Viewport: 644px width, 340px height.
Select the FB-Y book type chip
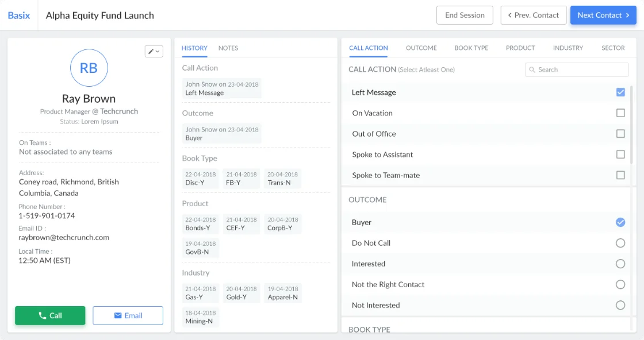pyautogui.click(x=241, y=179)
